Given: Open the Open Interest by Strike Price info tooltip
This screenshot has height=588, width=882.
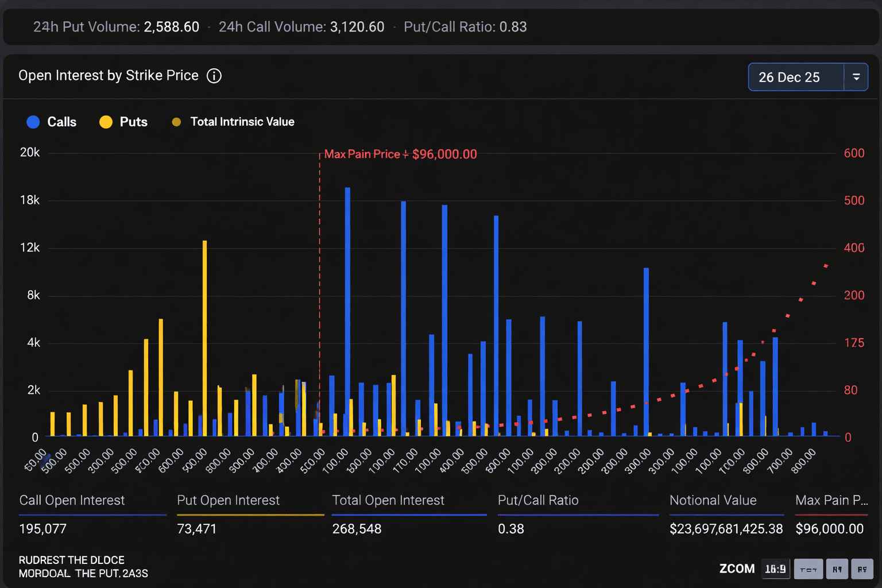Looking at the screenshot, I should point(213,75).
